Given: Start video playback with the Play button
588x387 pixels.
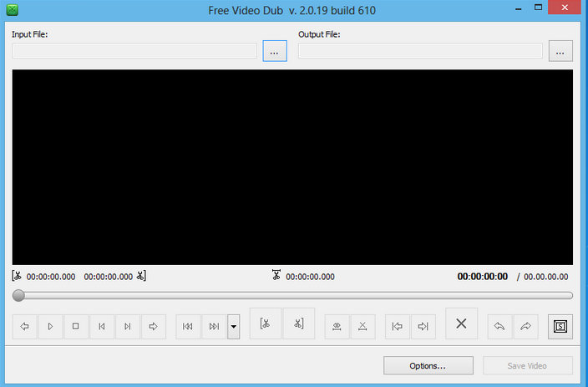Looking at the screenshot, I should pos(50,327).
